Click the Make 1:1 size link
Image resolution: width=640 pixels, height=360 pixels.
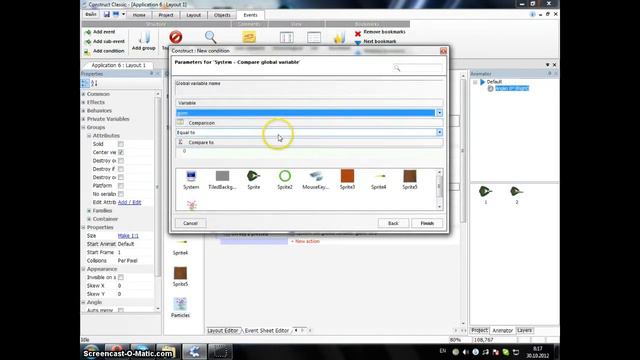(128, 236)
